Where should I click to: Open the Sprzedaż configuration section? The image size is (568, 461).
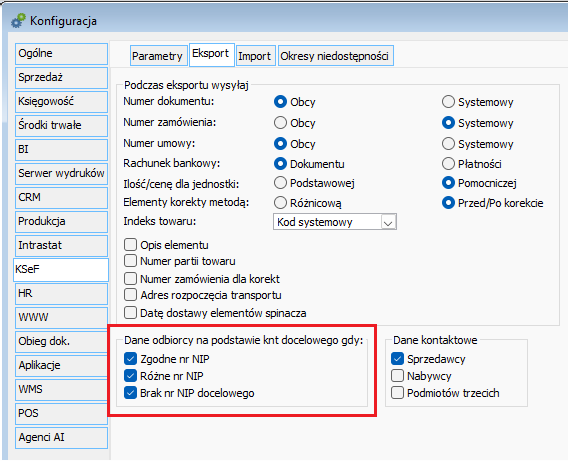tap(61, 77)
